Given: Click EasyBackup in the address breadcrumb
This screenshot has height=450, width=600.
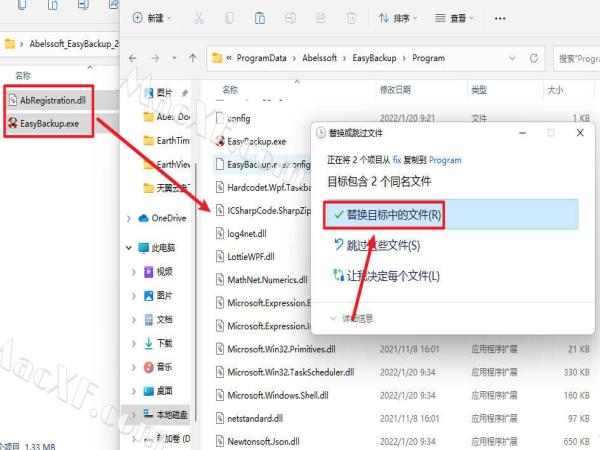Looking at the screenshot, I should click(x=374, y=58).
